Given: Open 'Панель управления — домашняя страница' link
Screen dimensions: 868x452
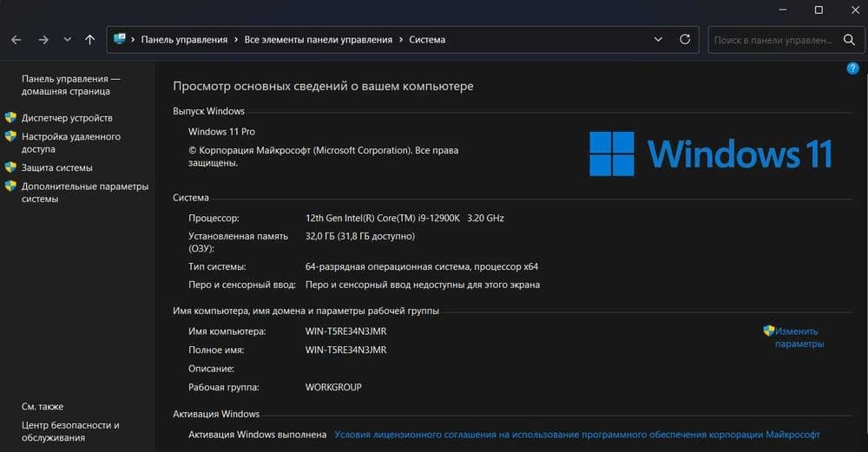Looking at the screenshot, I should pos(71,85).
